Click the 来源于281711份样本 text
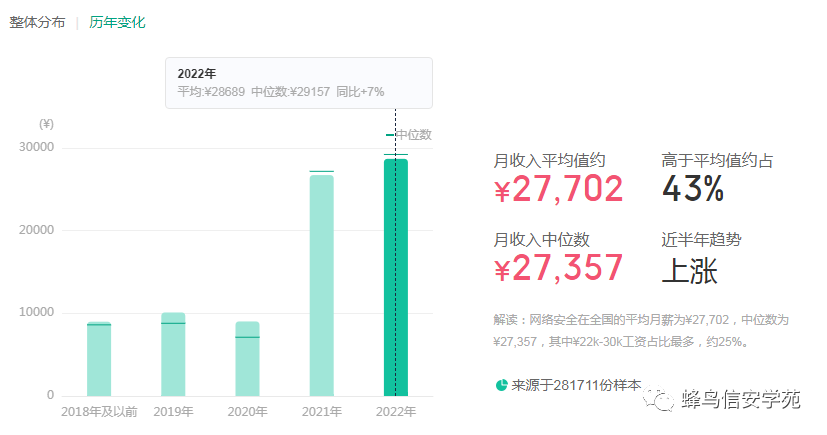This screenshot has height=435, width=827. coord(576,385)
